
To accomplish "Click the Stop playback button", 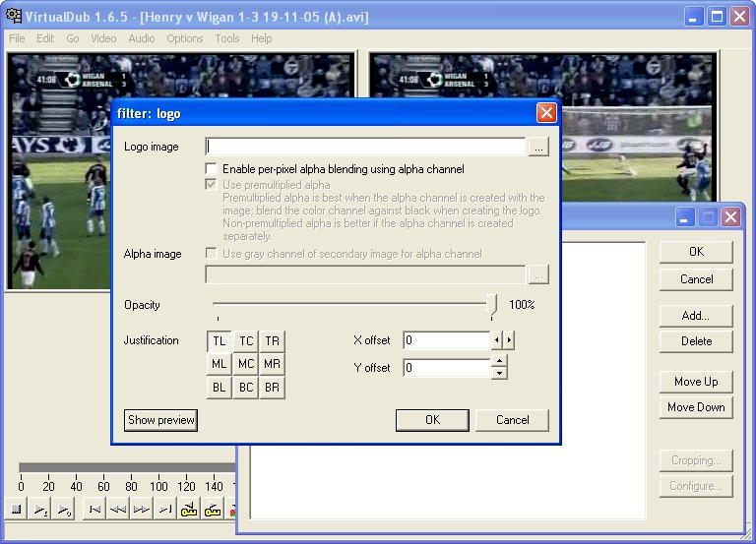I will point(17,509).
